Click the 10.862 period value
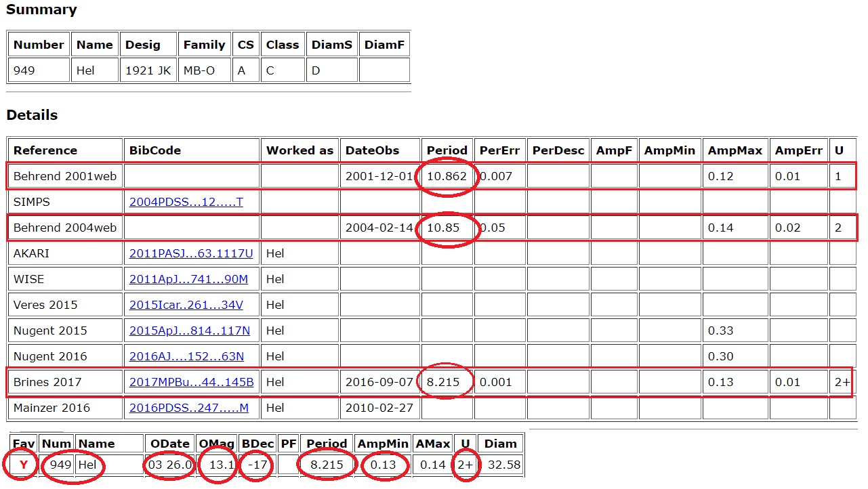The height and width of the screenshot is (489, 868). [447, 176]
